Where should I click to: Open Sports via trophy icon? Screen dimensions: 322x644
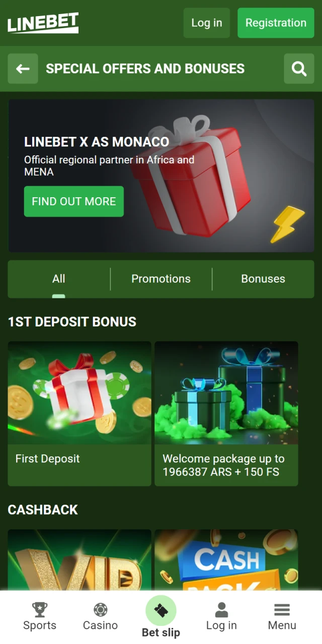click(x=40, y=610)
